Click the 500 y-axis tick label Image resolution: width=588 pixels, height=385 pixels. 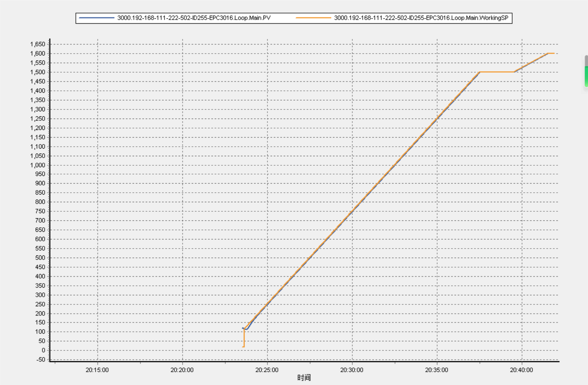(x=40, y=258)
